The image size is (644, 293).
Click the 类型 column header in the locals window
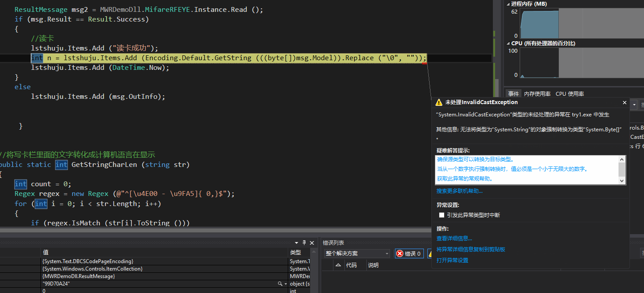pyautogui.click(x=300, y=253)
